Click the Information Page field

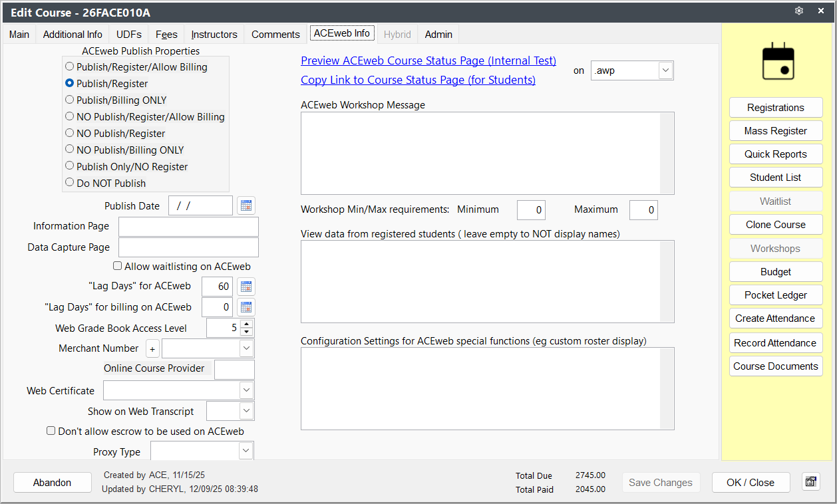pos(188,226)
